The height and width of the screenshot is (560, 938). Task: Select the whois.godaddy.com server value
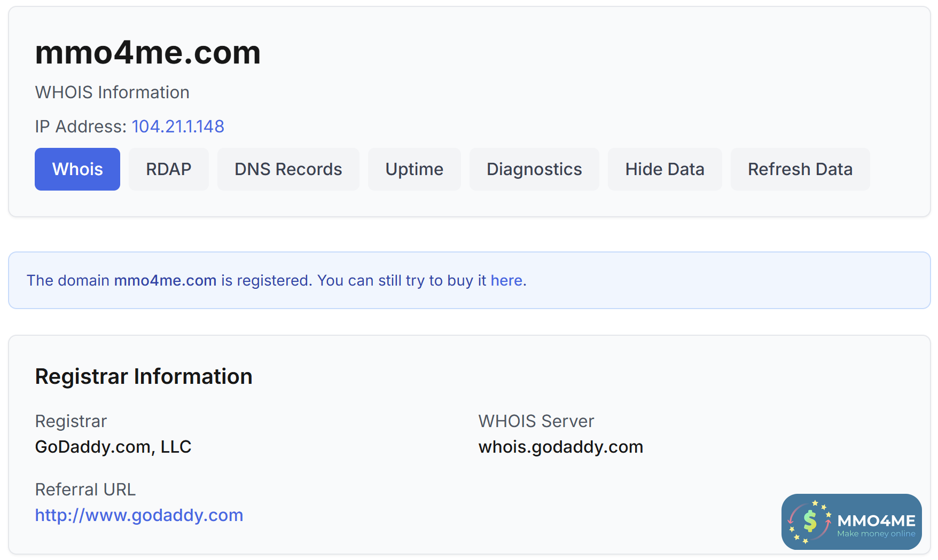point(560,447)
